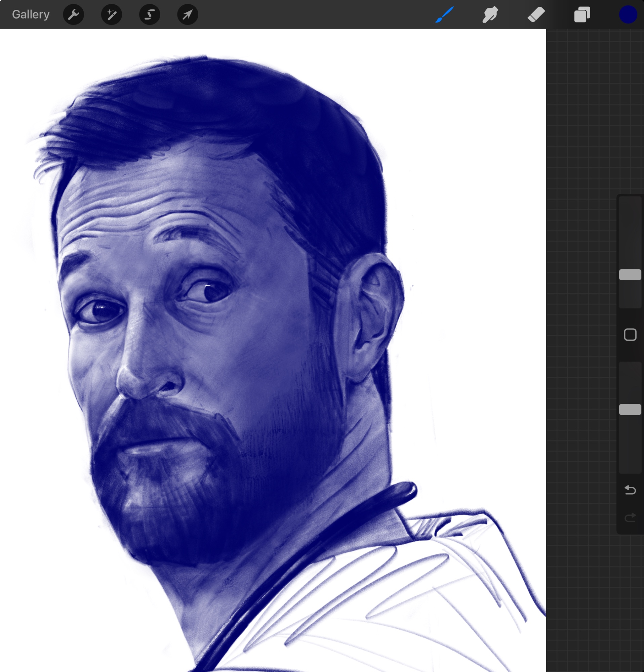Select the Smudge tool
Image resolution: width=644 pixels, height=672 pixels.
coord(490,14)
